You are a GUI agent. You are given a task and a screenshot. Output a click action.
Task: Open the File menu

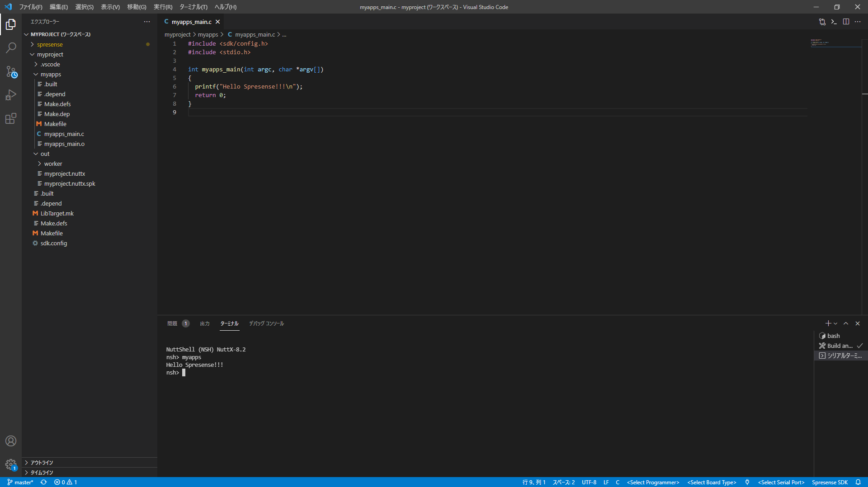pyautogui.click(x=31, y=7)
